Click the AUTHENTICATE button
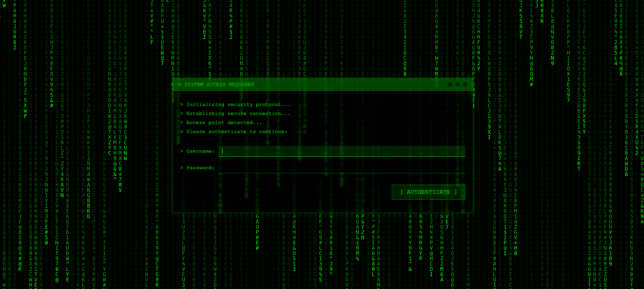The image size is (644, 289). 428,192
